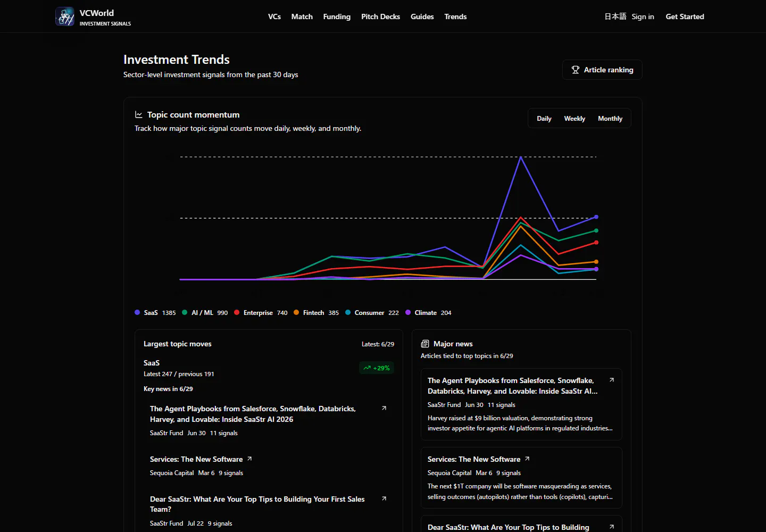This screenshot has height=532, width=766.
Task: Click the 'Latest: 6/29' label
Action: click(378, 344)
